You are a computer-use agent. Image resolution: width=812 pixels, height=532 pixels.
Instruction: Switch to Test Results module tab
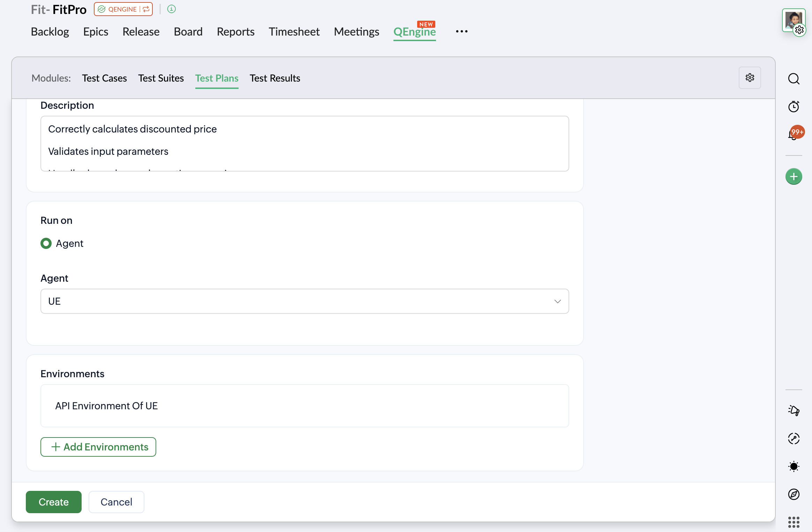point(275,78)
